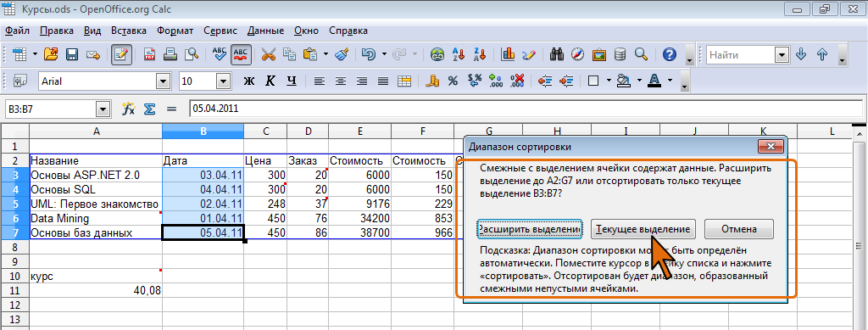Apply Font Color A swatch
The image size is (868, 330).
coord(654,81)
